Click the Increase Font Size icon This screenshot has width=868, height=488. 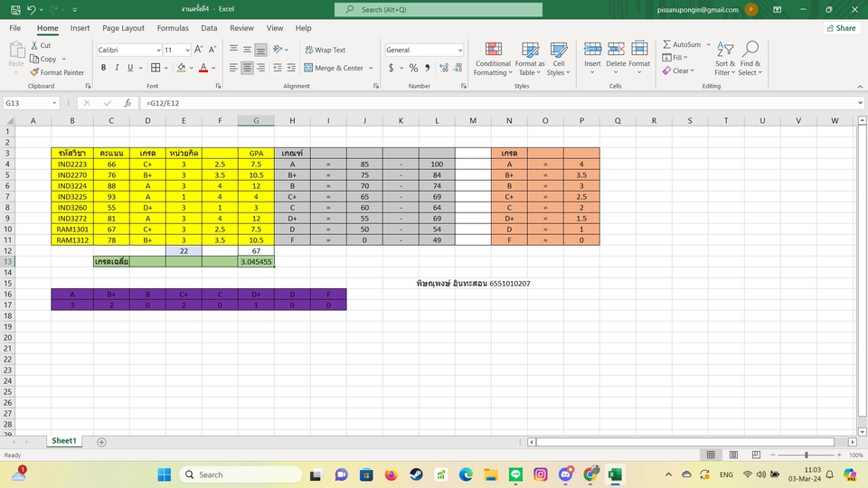(x=200, y=51)
